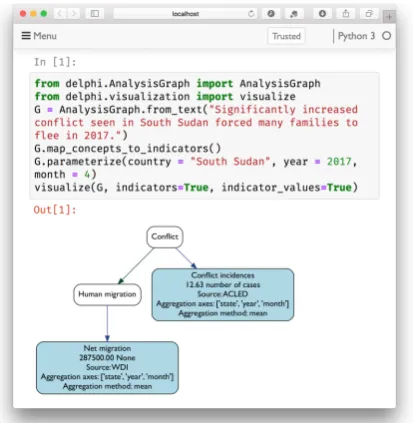Click the Source: WDI text
The image size is (413, 423).
pyautogui.click(x=107, y=367)
